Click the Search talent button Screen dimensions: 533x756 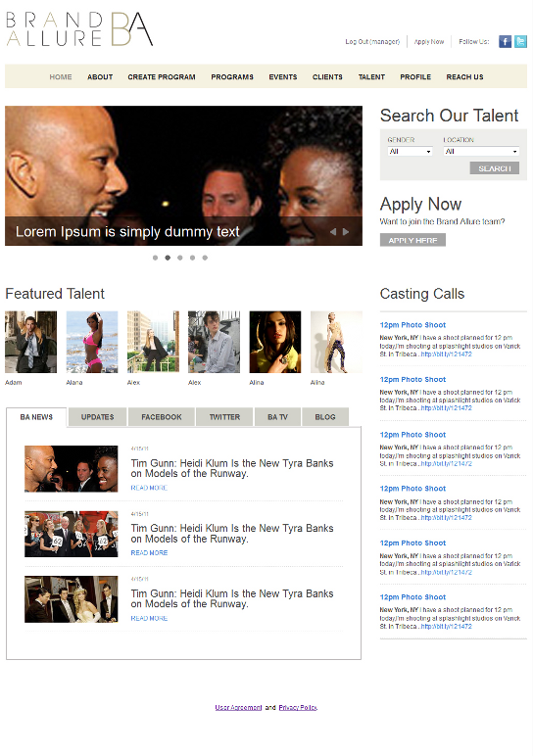[495, 168]
